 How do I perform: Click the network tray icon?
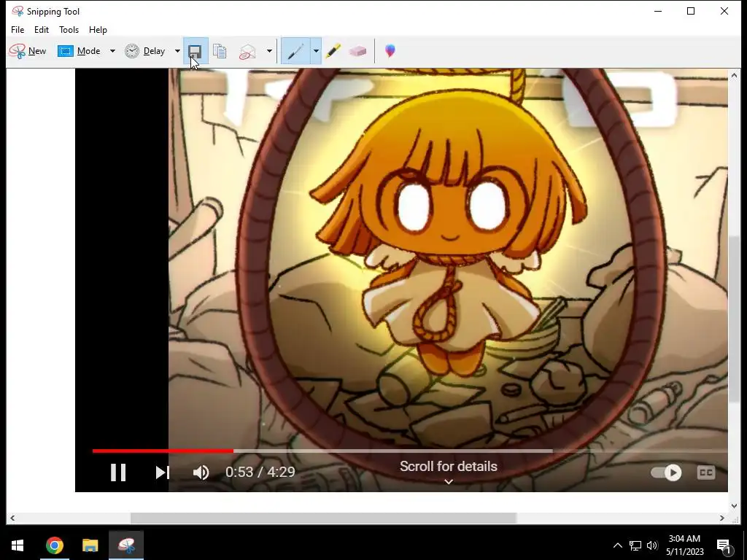coord(635,545)
